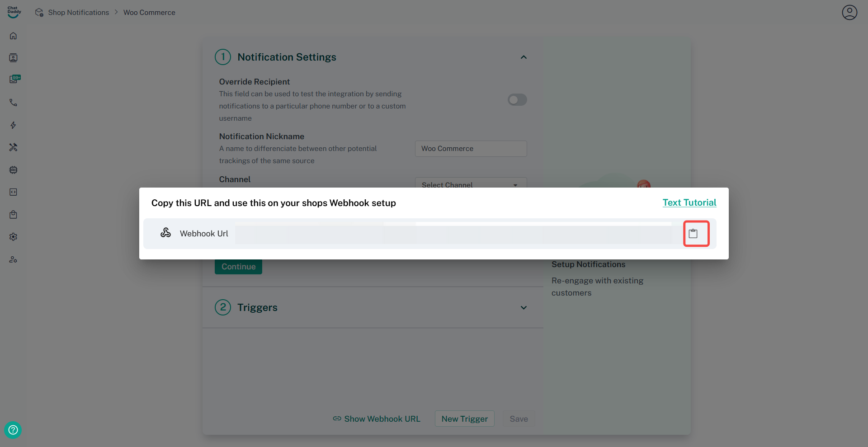Open the Contacts sidebar icon
868x447 pixels.
[14, 58]
